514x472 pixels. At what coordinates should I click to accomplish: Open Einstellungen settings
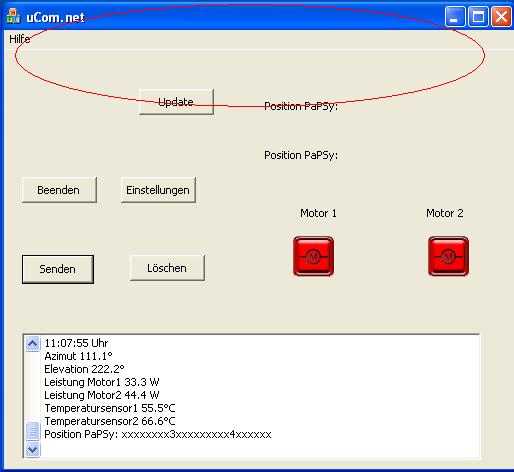(158, 190)
